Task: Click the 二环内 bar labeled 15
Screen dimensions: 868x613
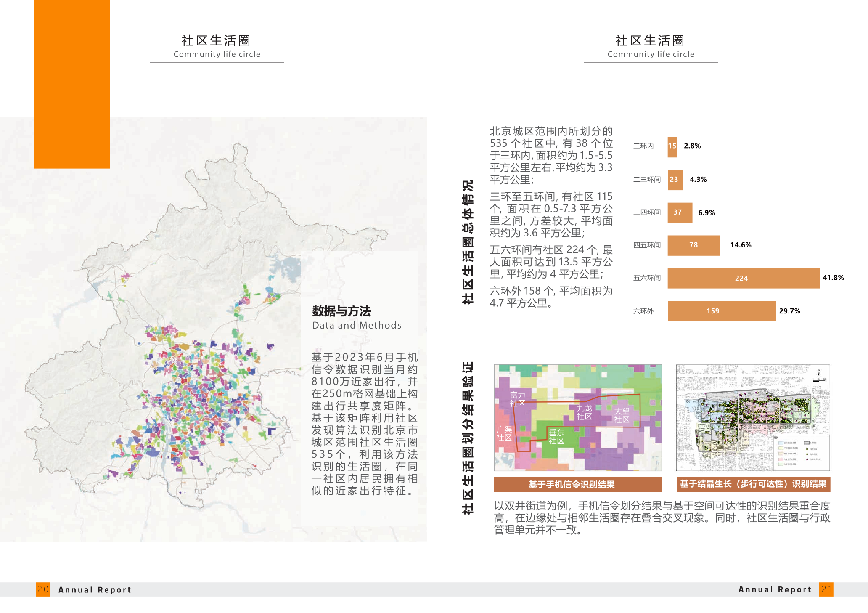Action: point(672,147)
